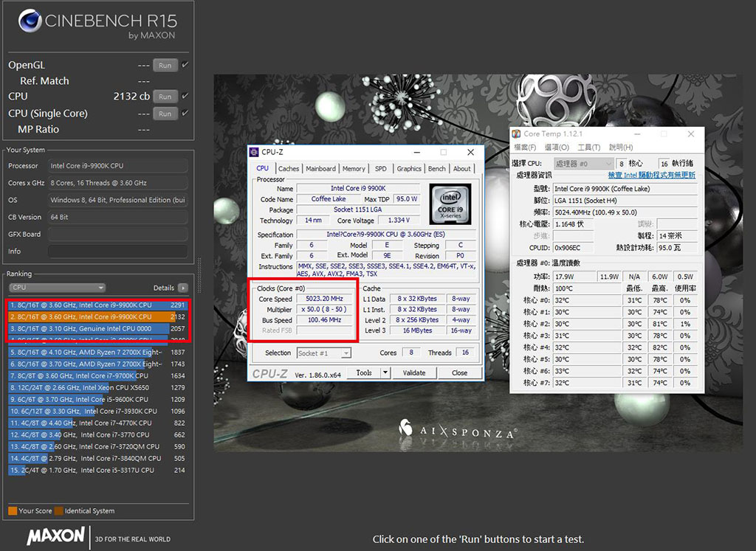Toggle the CPU test checkbox

pos(185,96)
